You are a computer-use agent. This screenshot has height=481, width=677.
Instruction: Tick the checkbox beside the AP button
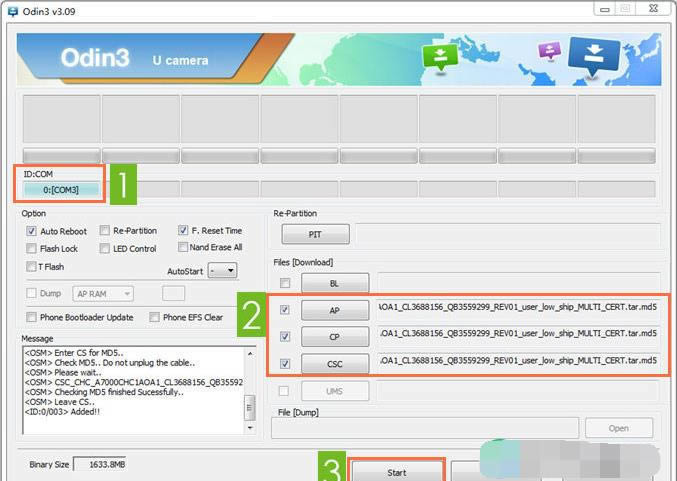point(286,310)
